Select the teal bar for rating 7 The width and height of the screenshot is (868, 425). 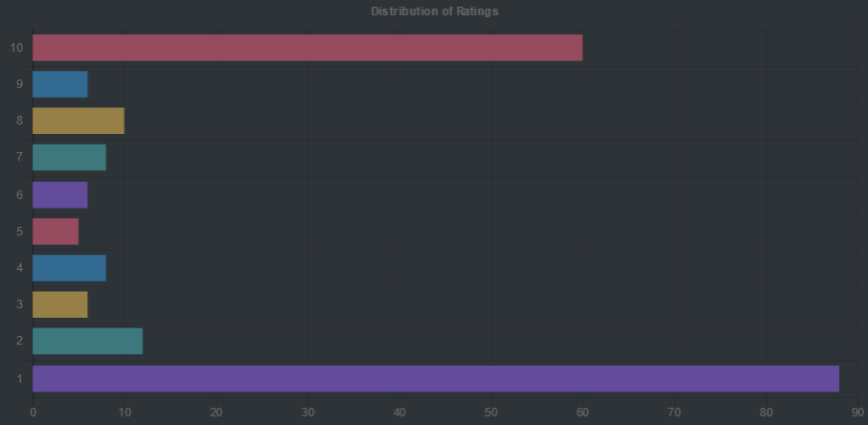(69, 157)
